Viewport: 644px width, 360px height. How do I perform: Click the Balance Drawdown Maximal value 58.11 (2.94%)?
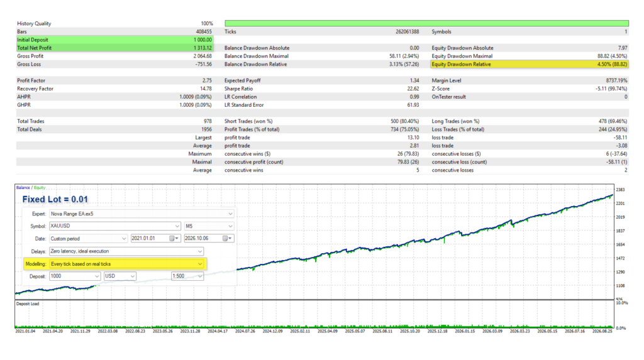(x=404, y=57)
